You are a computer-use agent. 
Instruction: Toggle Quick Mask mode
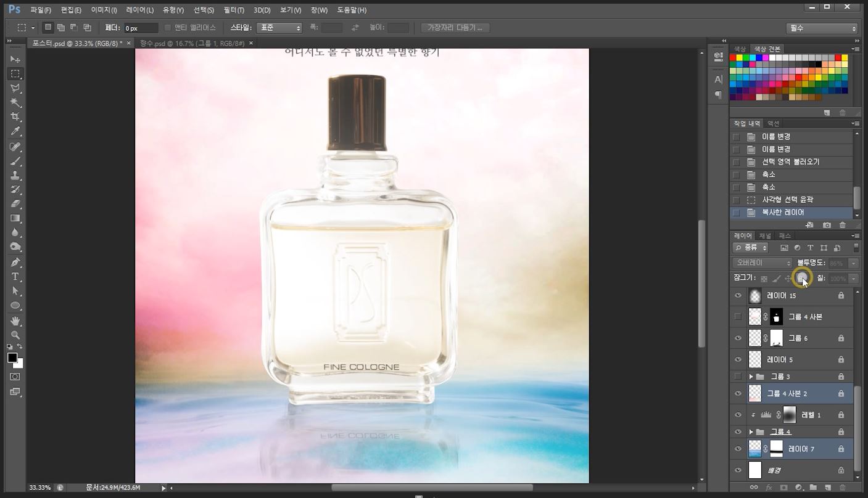15,377
